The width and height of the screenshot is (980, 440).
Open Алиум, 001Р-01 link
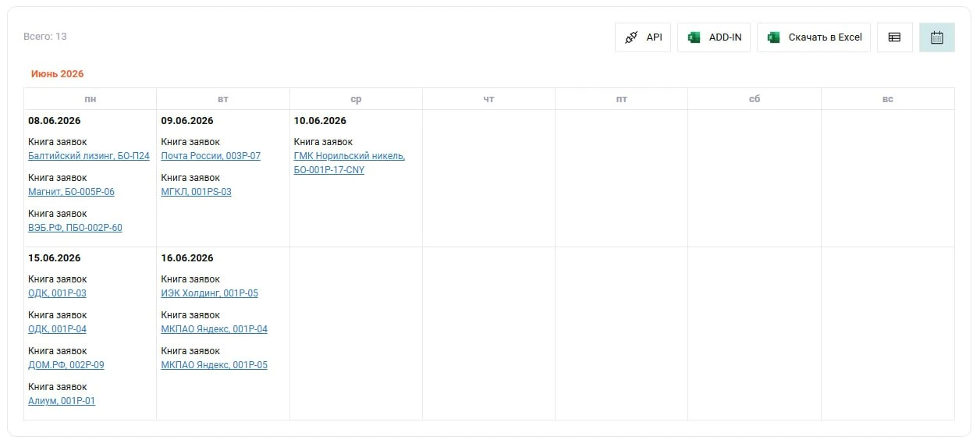62,401
